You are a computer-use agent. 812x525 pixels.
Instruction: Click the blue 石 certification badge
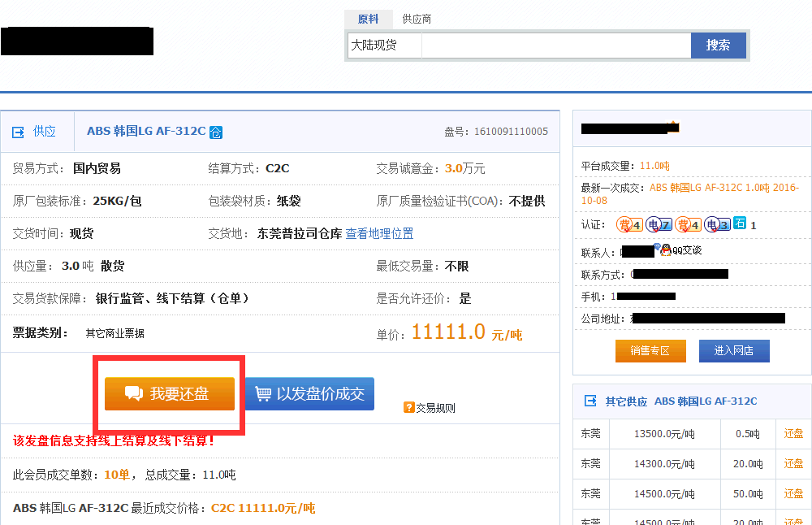[740, 223]
